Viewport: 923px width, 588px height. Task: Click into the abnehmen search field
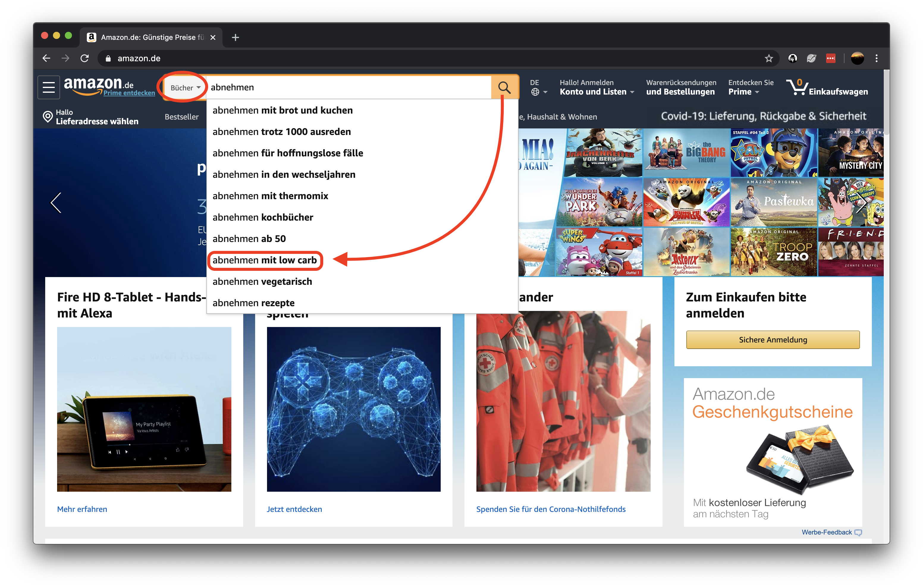tap(345, 87)
